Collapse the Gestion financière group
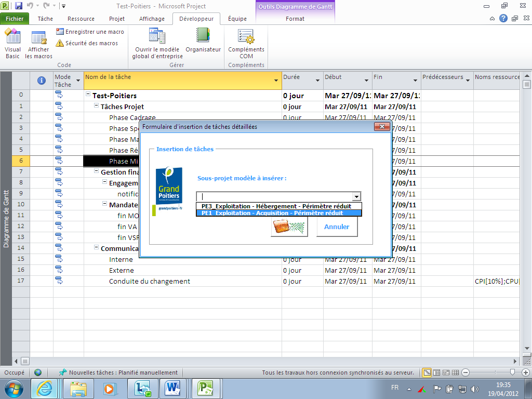 tap(96, 171)
